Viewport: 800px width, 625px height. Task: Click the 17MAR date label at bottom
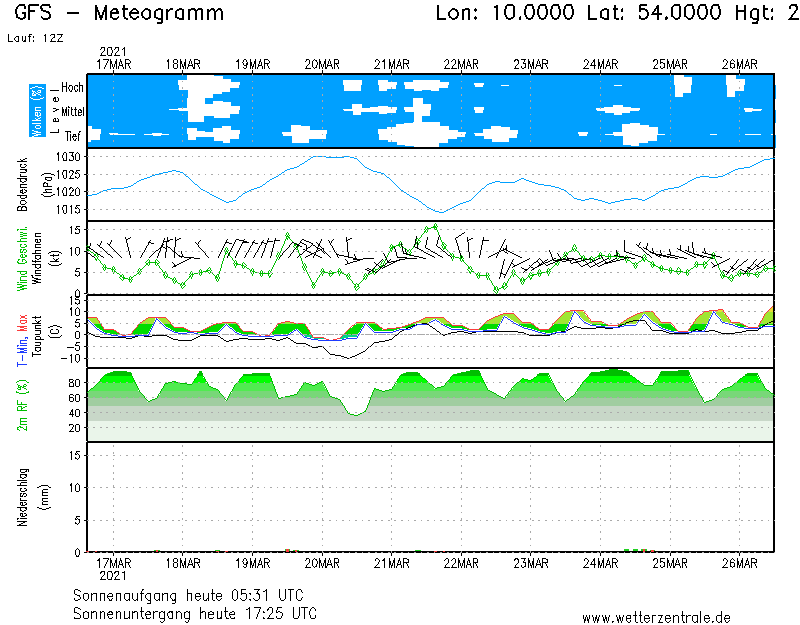pyautogui.click(x=113, y=563)
